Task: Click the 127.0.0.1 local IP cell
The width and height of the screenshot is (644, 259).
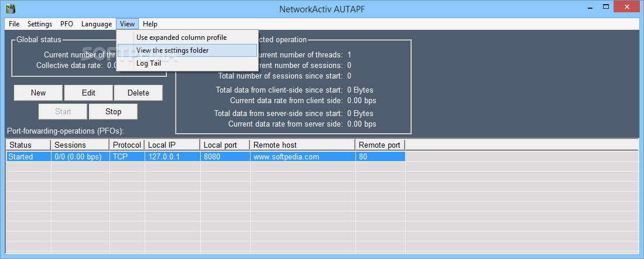Action: (172, 156)
